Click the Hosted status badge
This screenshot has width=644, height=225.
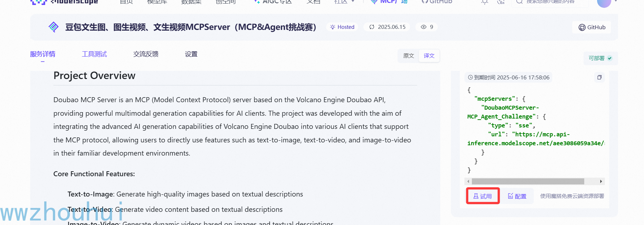coord(342,27)
